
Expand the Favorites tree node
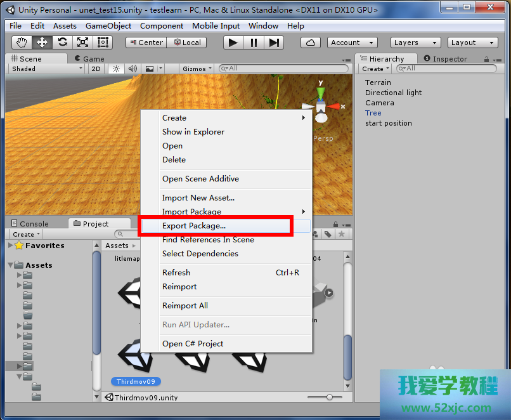[10, 246]
